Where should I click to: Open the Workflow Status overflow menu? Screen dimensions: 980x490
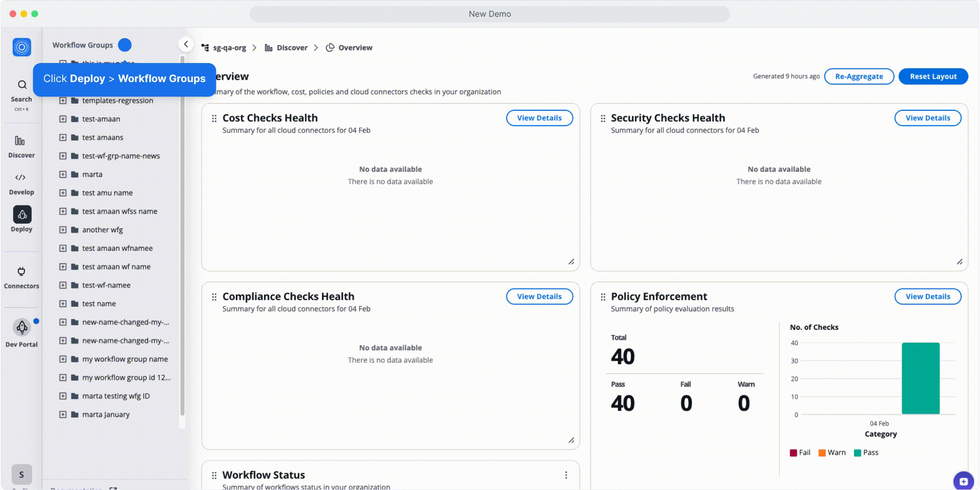(566, 475)
